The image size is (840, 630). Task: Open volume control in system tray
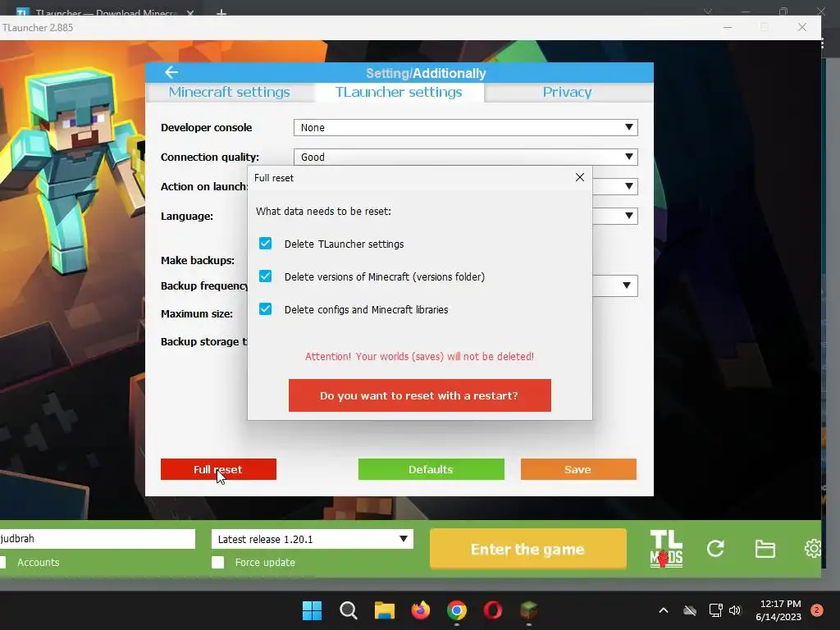[735, 610]
